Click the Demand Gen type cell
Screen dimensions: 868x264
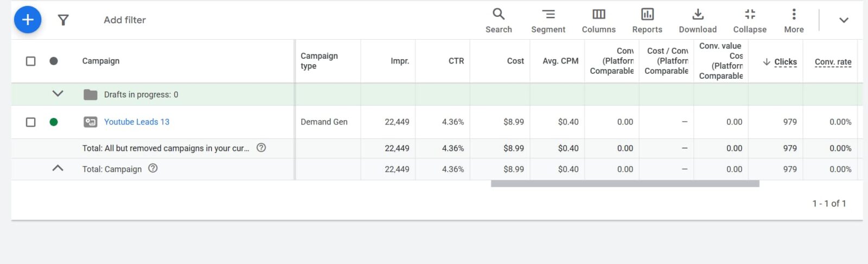[324, 122]
